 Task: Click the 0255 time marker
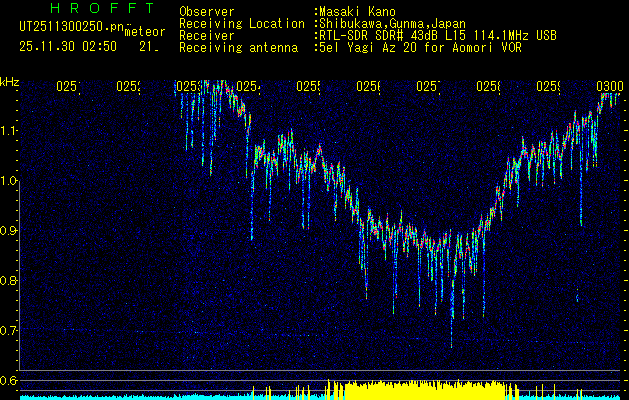point(308,86)
